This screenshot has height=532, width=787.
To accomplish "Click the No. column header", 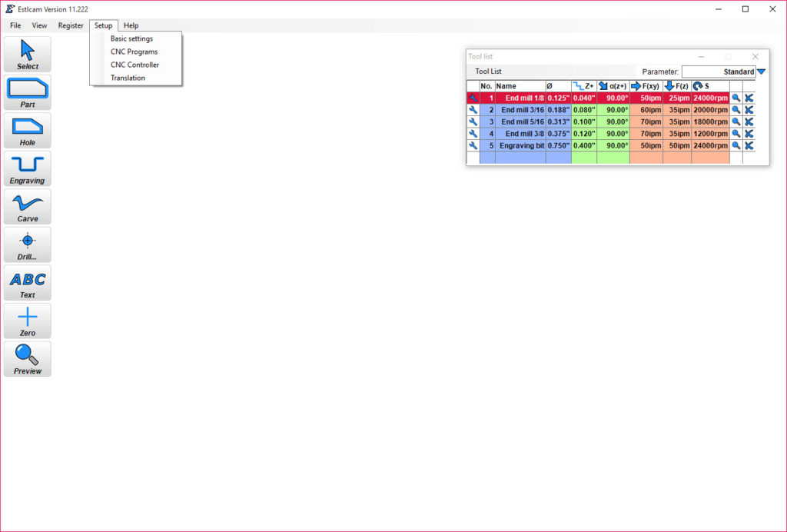I will point(487,86).
